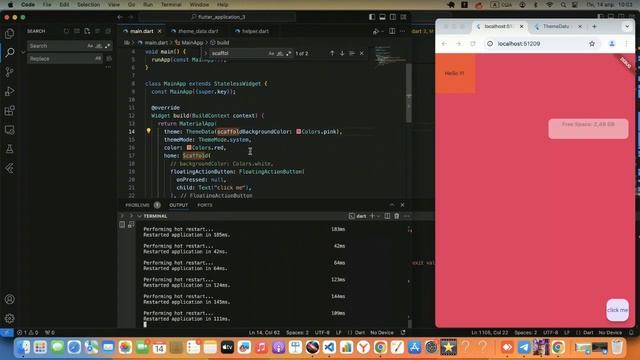Open Source Control view in activity bar
640x360 pixels.
(x=9, y=72)
